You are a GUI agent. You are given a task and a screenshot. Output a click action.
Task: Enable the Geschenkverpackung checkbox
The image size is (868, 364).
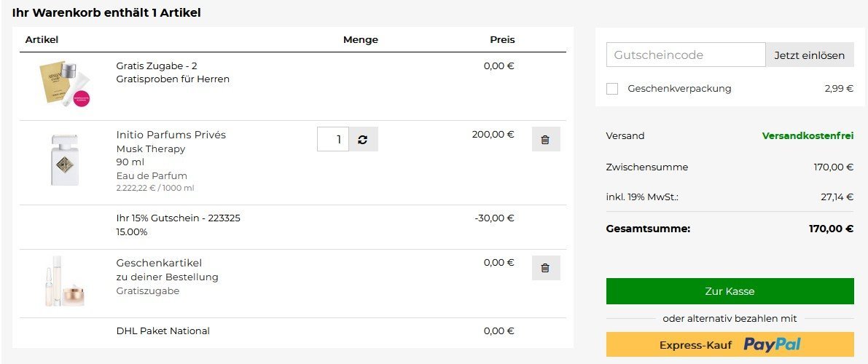612,89
